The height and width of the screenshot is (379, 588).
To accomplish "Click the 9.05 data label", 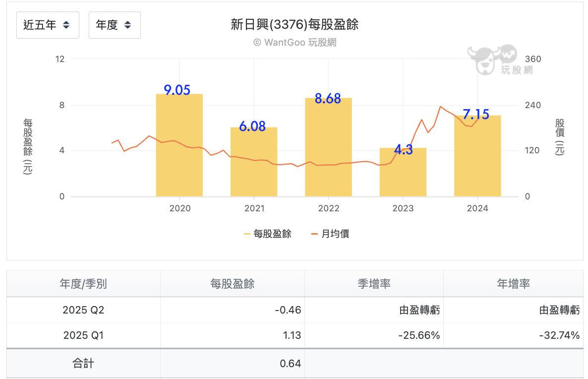I will coord(177,90).
